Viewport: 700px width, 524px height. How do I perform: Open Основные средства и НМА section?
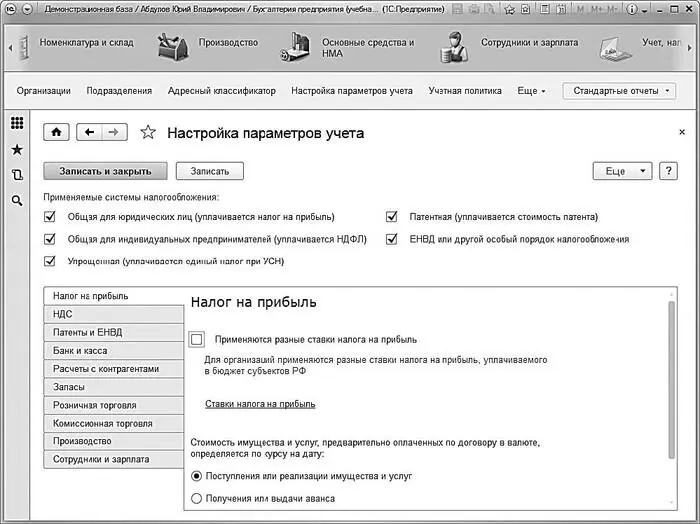[x=368, y=48]
